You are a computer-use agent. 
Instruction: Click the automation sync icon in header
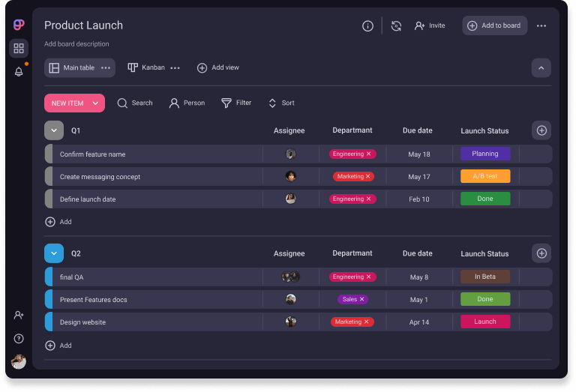(x=396, y=25)
